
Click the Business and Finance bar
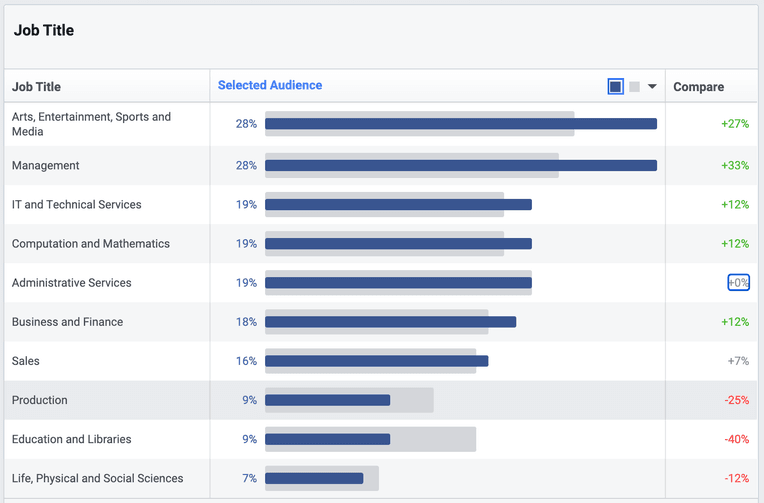[390, 322]
